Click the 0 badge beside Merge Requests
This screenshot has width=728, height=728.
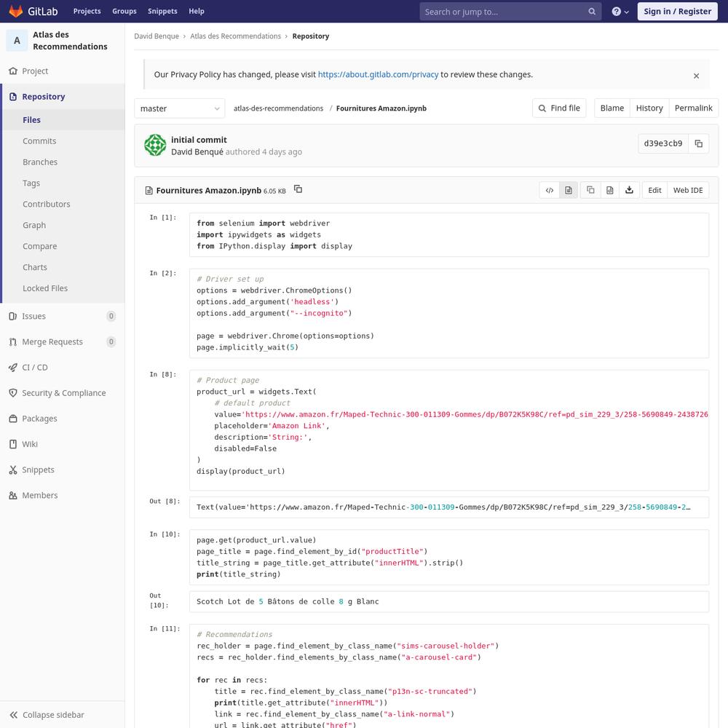(111, 341)
